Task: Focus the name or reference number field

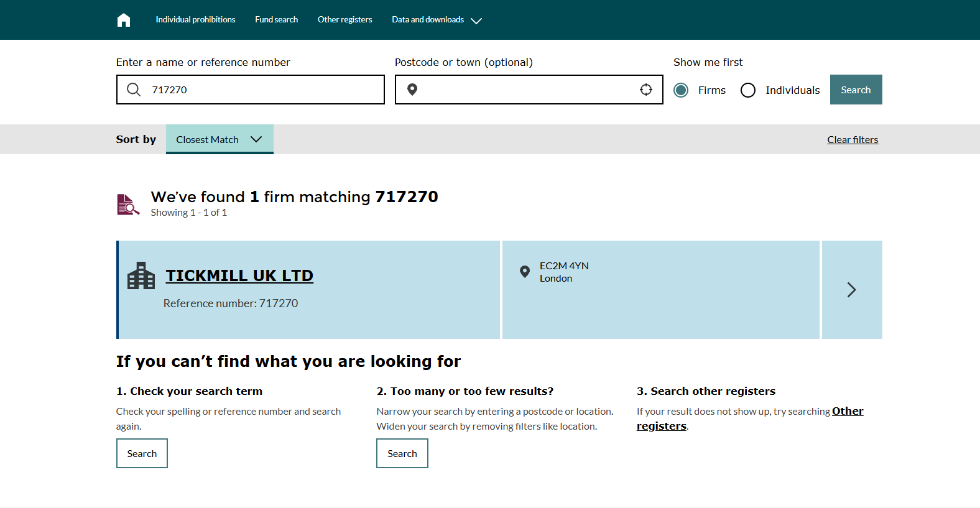Action: coord(251,90)
